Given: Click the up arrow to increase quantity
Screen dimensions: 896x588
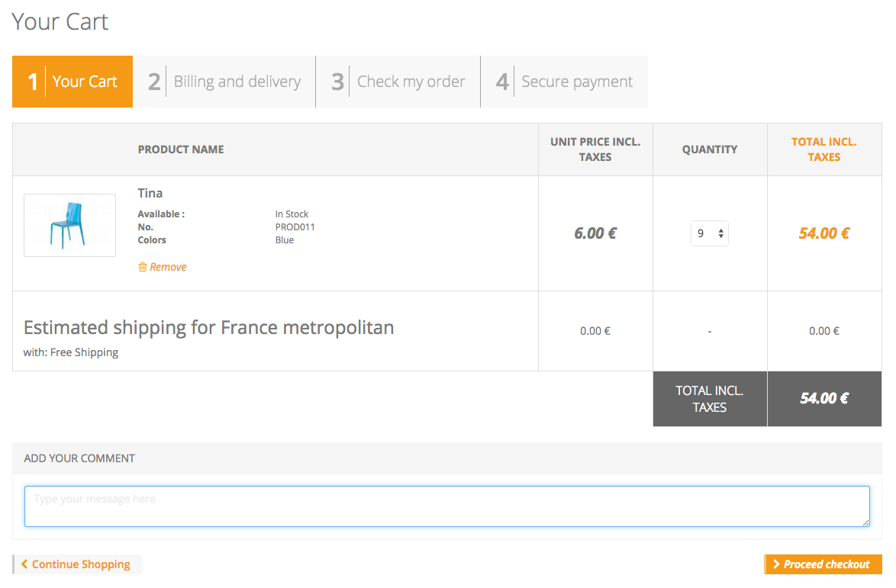Looking at the screenshot, I should click(720, 229).
